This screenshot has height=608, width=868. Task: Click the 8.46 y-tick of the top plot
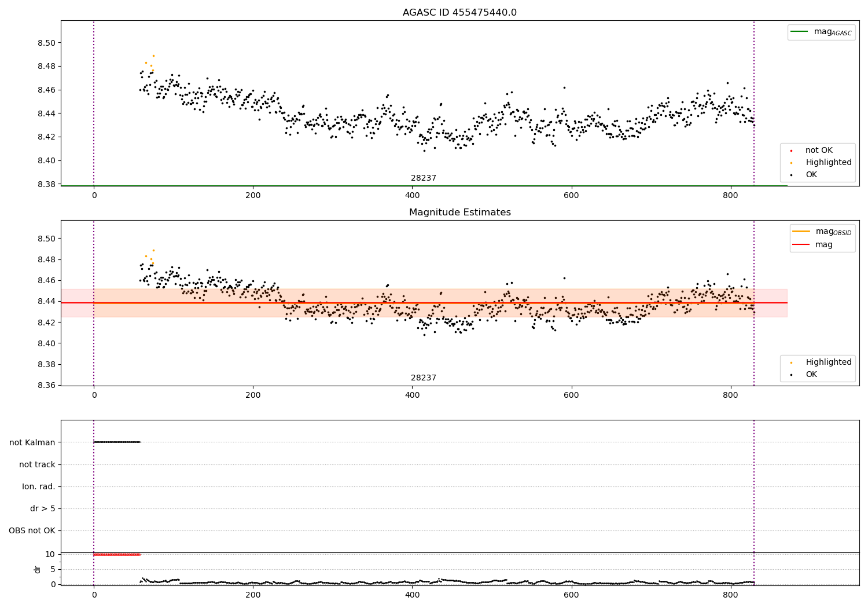point(47,90)
